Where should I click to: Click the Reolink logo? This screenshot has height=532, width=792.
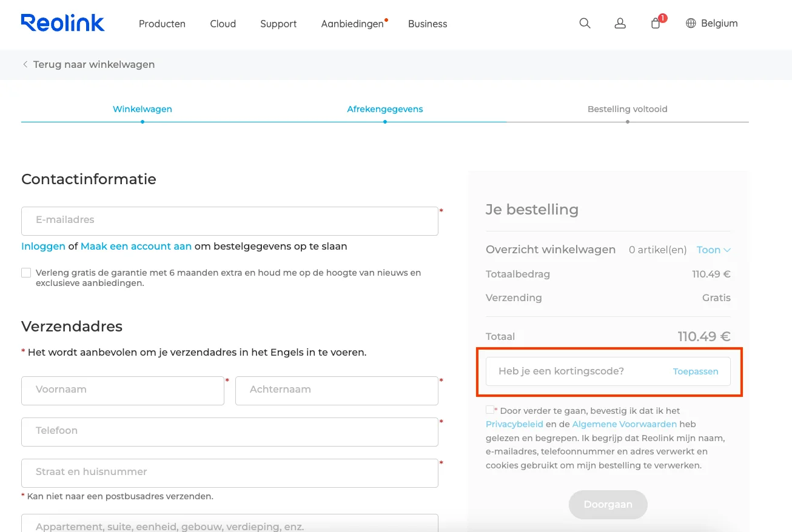[x=62, y=22]
